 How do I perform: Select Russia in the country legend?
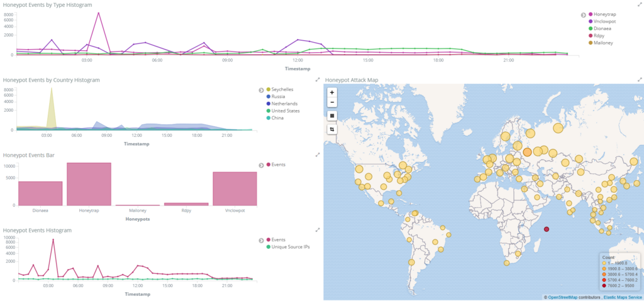(x=275, y=97)
